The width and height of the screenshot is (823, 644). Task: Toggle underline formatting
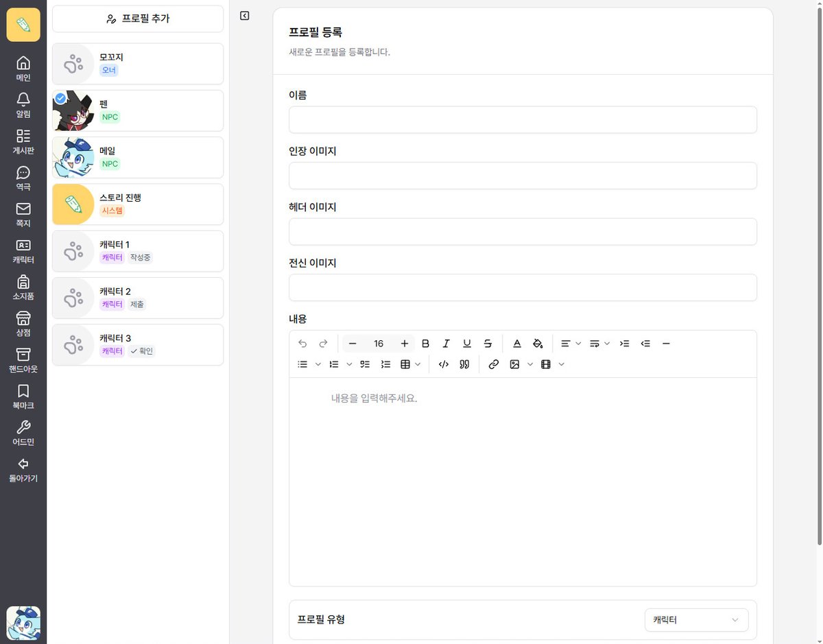(467, 343)
